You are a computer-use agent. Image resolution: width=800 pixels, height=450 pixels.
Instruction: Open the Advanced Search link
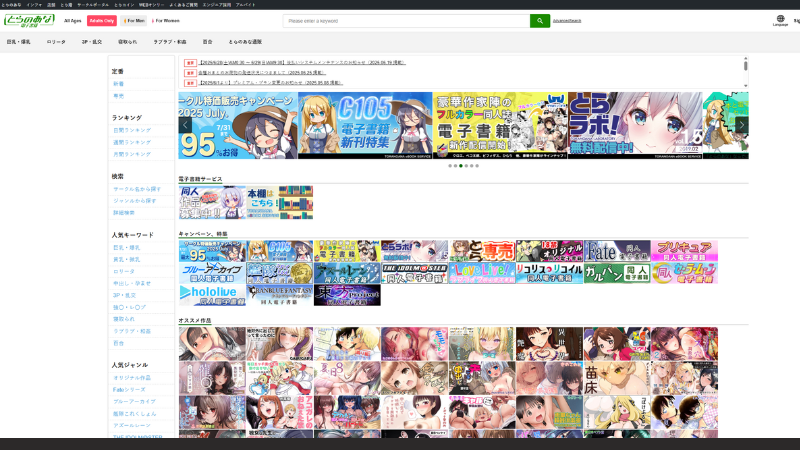pyautogui.click(x=567, y=21)
